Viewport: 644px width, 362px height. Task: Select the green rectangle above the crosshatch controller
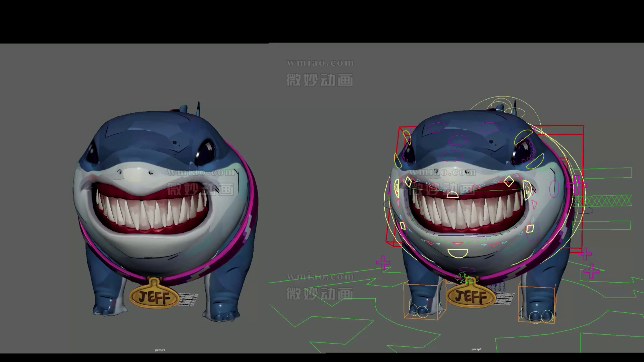(x=604, y=173)
